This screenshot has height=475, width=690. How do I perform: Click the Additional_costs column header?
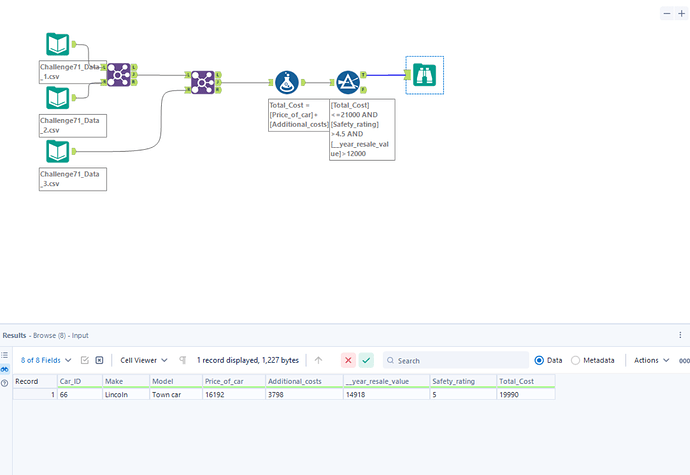point(305,381)
